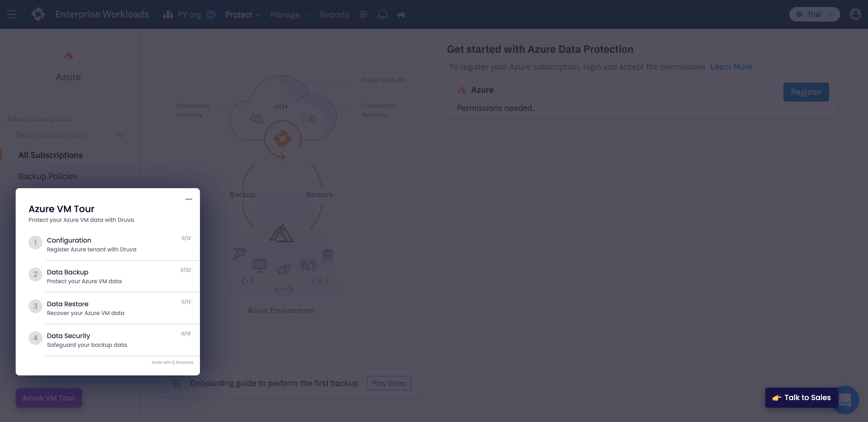This screenshot has height=422, width=868.
Task: Click the Druva logo icon
Action: pos(38,14)
